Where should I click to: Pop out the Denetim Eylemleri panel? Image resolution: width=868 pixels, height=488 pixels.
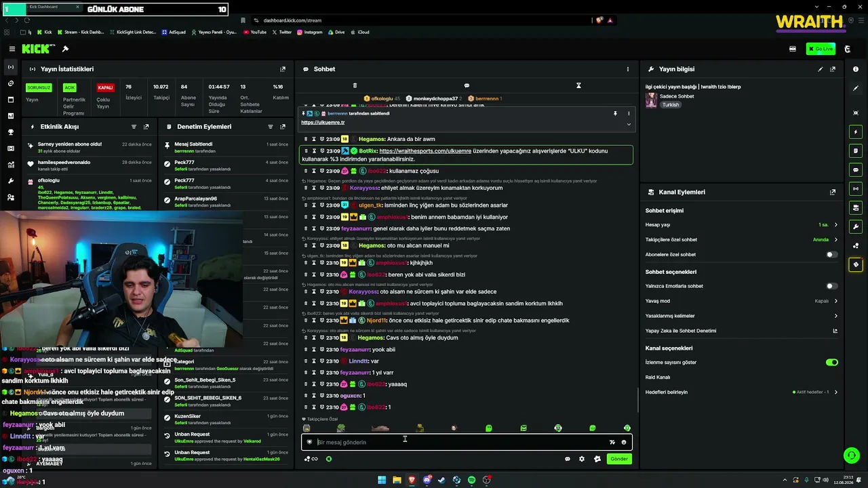(283, 127)
